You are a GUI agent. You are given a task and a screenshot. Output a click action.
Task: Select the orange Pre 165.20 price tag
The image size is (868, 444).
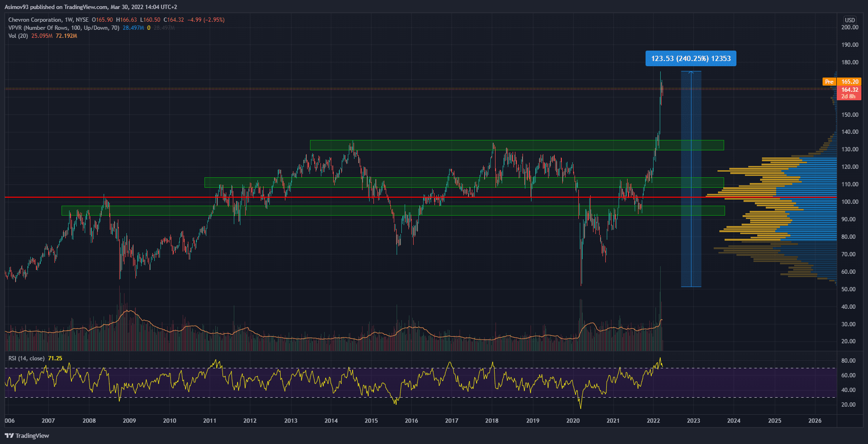pos(841,82)
